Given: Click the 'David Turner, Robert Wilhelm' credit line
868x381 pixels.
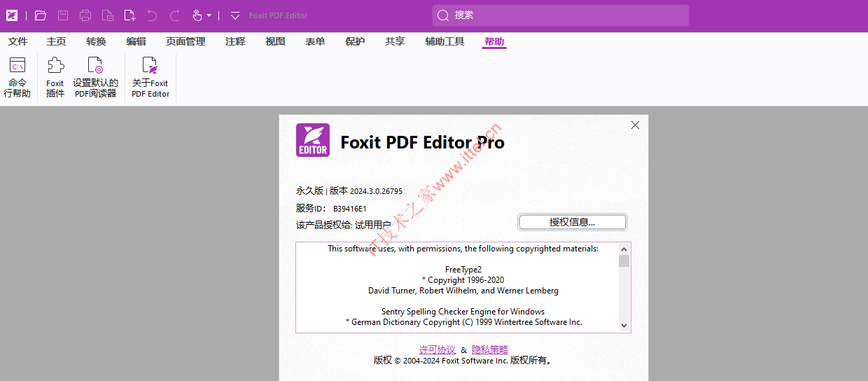Looking at the screenshot, I should (x=463, y=291).
